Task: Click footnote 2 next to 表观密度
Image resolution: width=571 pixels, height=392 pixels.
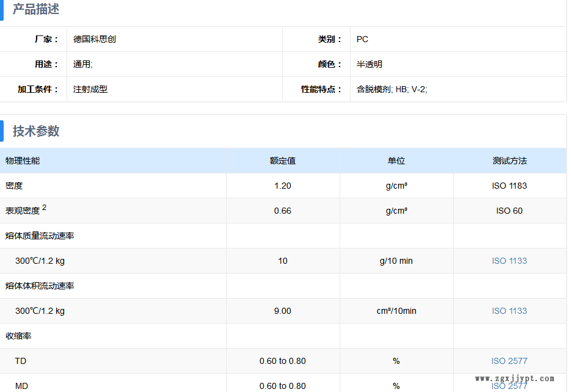Action: pos(45,208)
